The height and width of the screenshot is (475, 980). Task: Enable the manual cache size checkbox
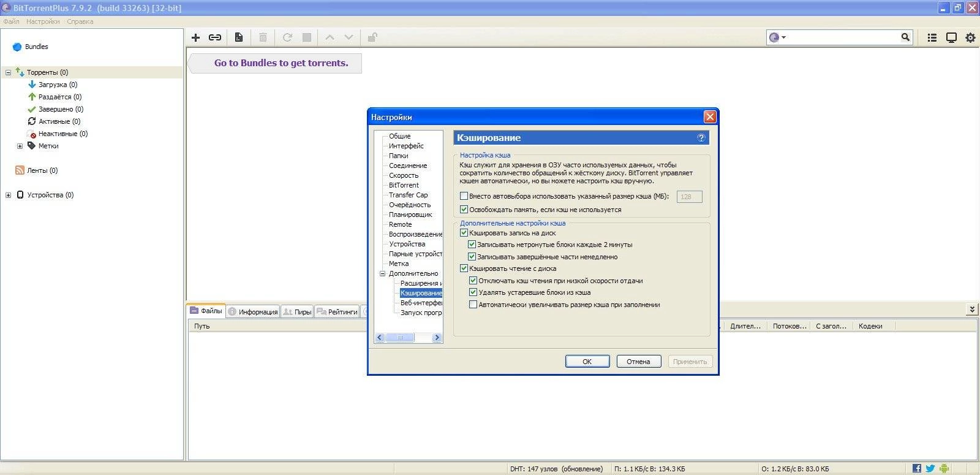464,196
